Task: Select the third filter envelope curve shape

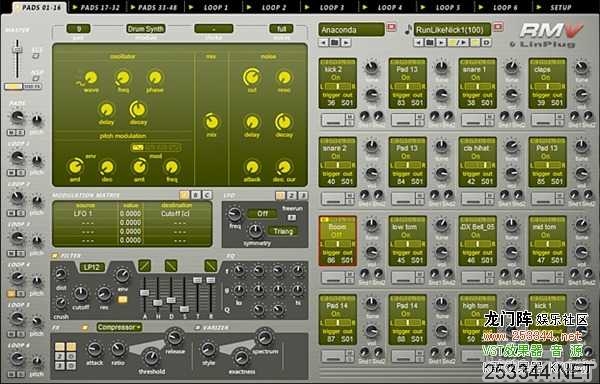Action: (x=210, y=265)
